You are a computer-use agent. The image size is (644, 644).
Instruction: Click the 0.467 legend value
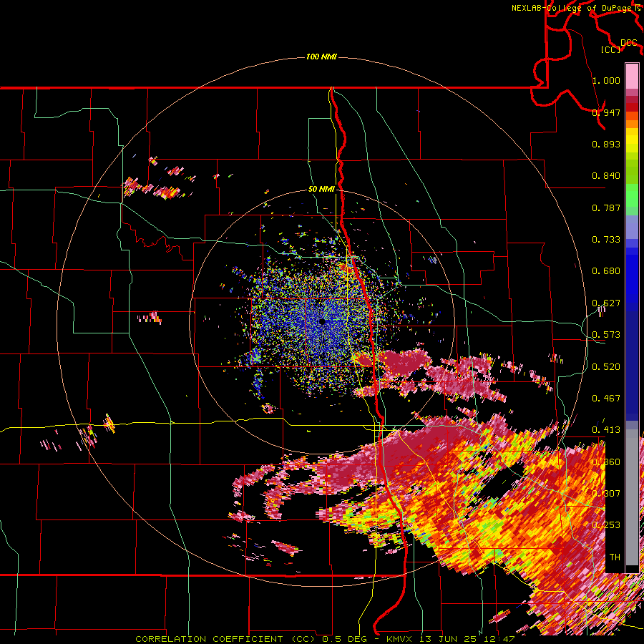(606, 399)
